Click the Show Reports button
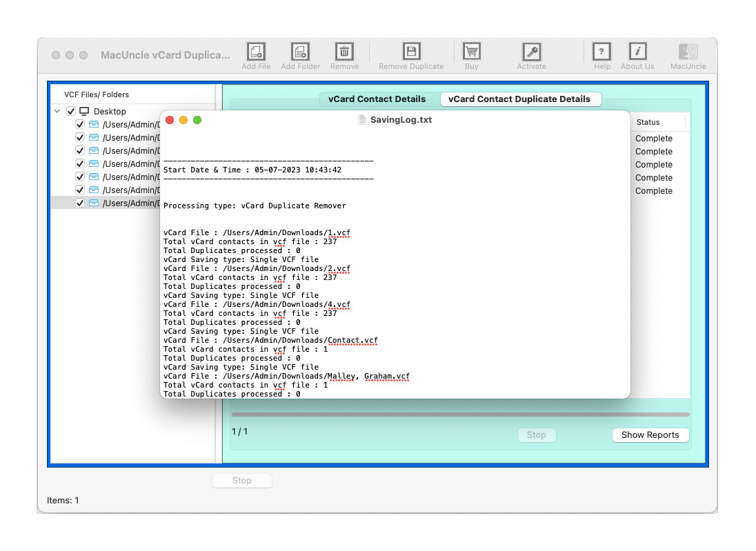Screen dimensions: 756x551 pyautogui.click(x=650, y=435)
